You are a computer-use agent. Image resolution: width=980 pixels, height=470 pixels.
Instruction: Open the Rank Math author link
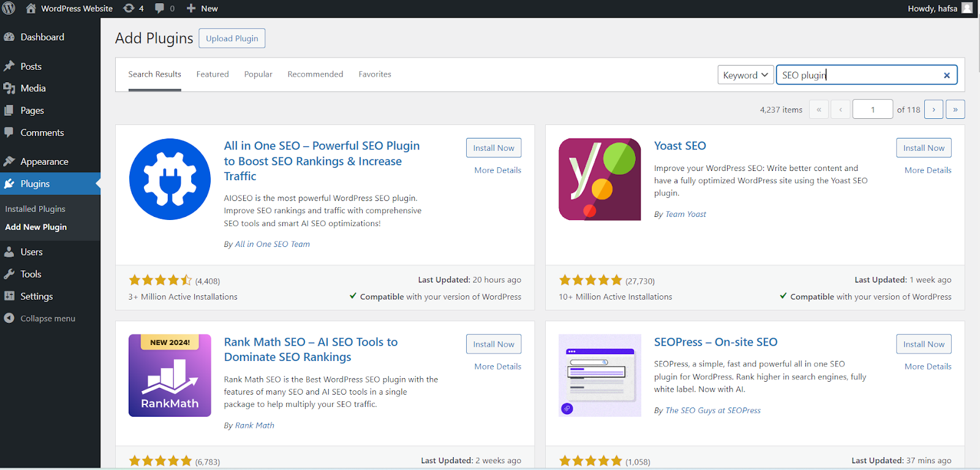point(255,425)
